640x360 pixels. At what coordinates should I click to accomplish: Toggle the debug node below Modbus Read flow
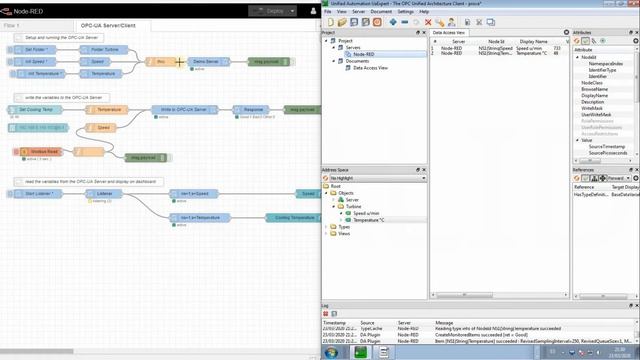pyautogui.click(x=169, y=158)
